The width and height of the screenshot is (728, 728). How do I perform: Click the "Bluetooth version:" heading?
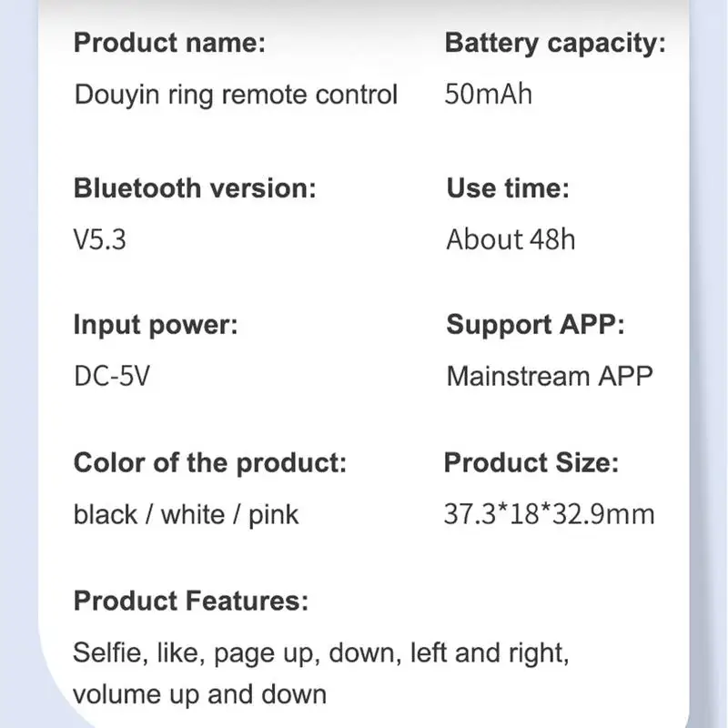coord(195,188)
